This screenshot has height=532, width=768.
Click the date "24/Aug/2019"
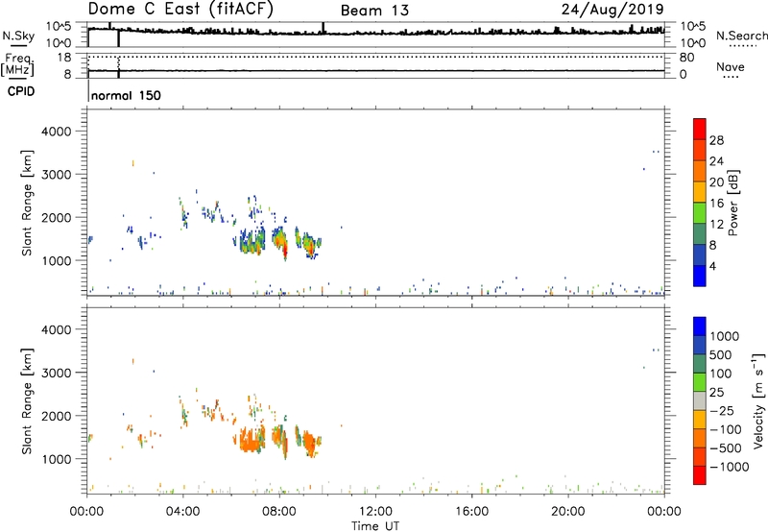click(x=612, y=10)
